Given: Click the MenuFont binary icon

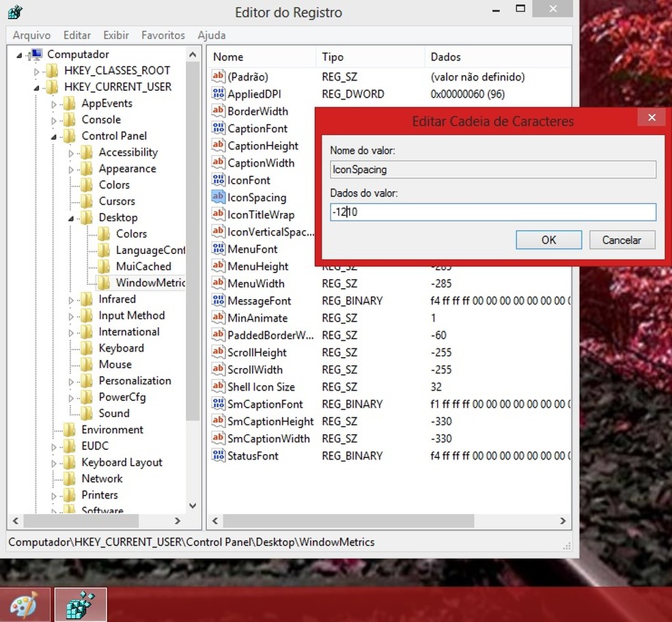Looking at the screenshot, I should tap(218, 249).
